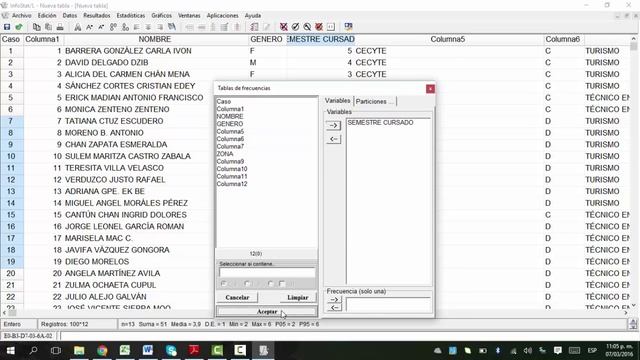Open the Gráficos menu
This screenshot has height=360, width=640.
tap(162, 16)
